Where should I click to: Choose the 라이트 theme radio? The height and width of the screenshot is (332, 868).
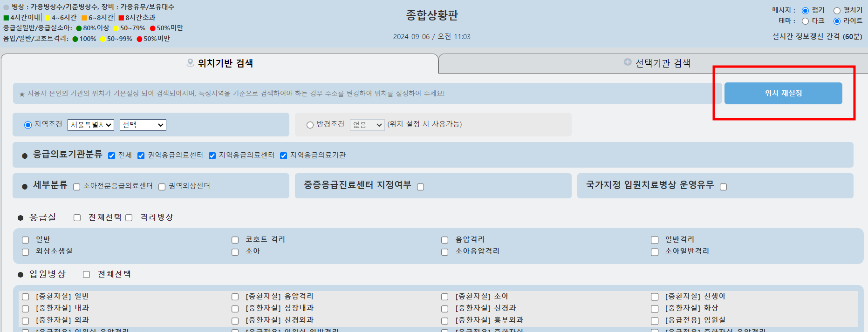tap(837, 21)
